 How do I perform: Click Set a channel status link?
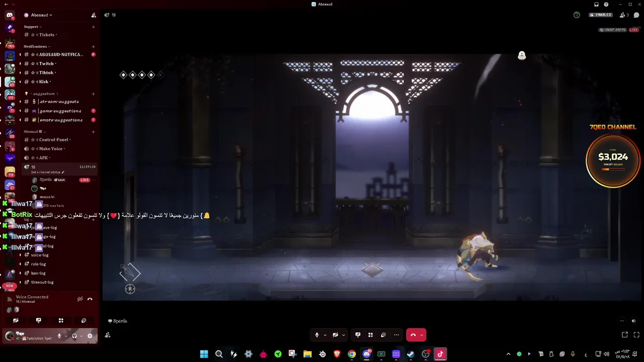[47, 172]
